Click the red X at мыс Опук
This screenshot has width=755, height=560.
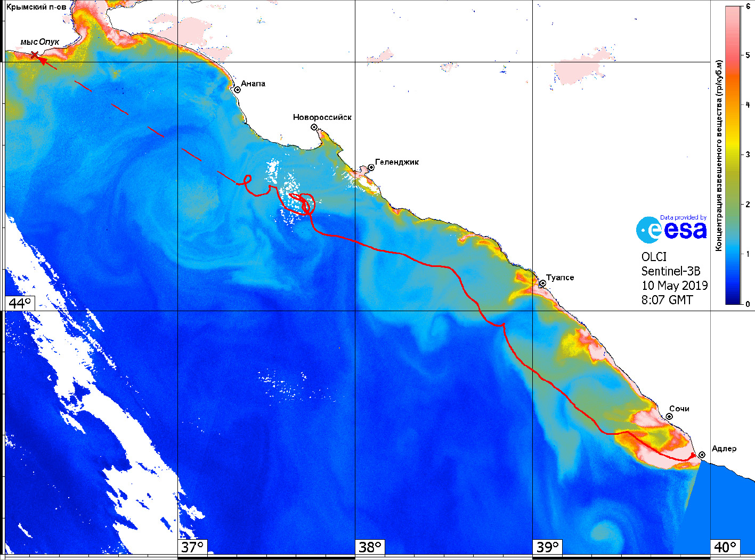[x=35, y=55]
